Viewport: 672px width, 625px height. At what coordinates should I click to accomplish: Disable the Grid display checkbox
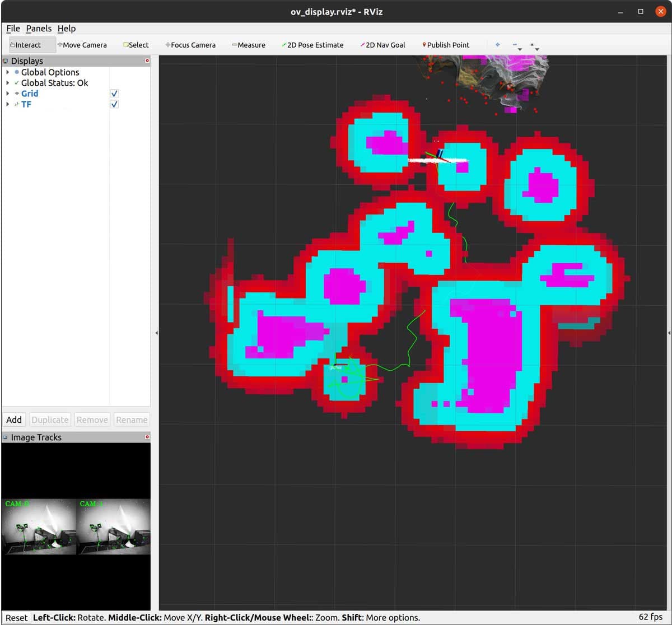tap(114, 94)
